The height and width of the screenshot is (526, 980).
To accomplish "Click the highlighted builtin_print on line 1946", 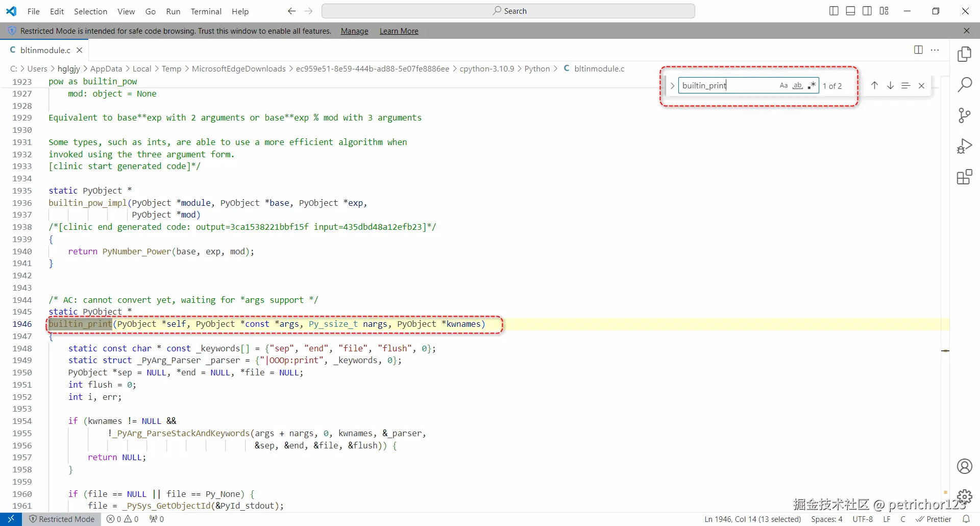I will pos(80,324).
